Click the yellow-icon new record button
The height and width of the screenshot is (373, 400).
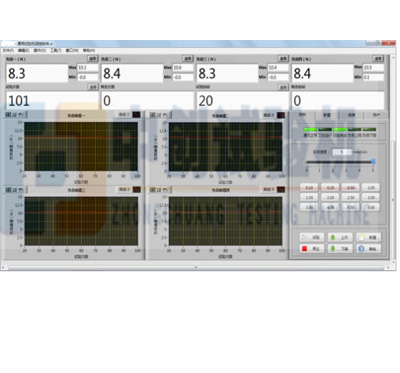coord(369,237)
